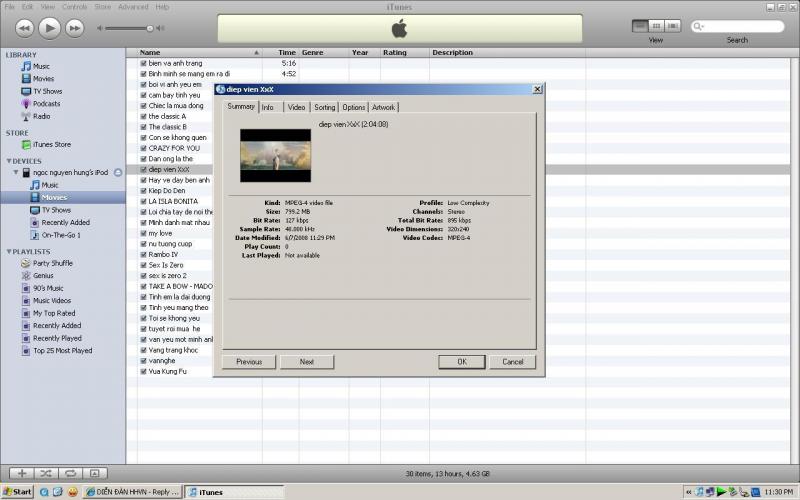
Task: Toggle repeat using the bottom repeat icon
Action: click(70, 472)
